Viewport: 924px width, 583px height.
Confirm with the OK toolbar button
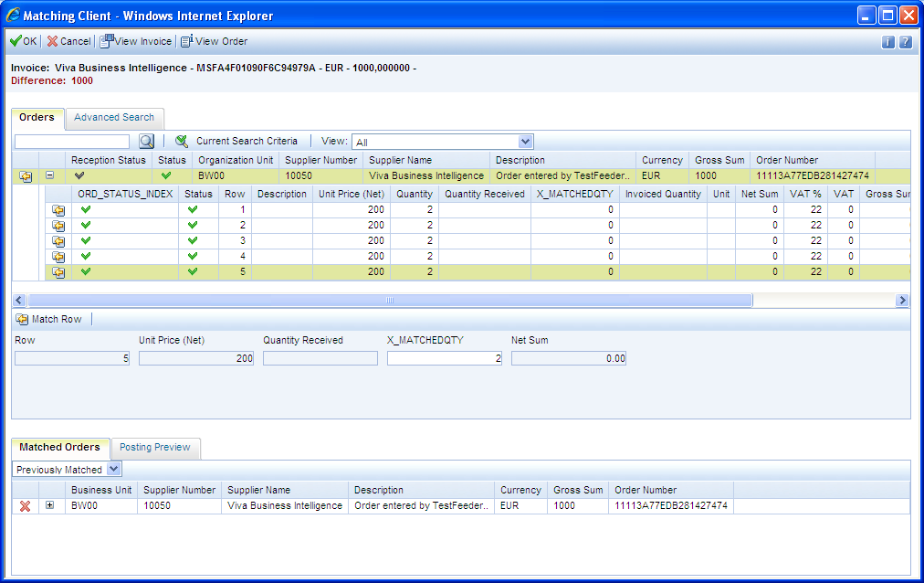(24, 41)
